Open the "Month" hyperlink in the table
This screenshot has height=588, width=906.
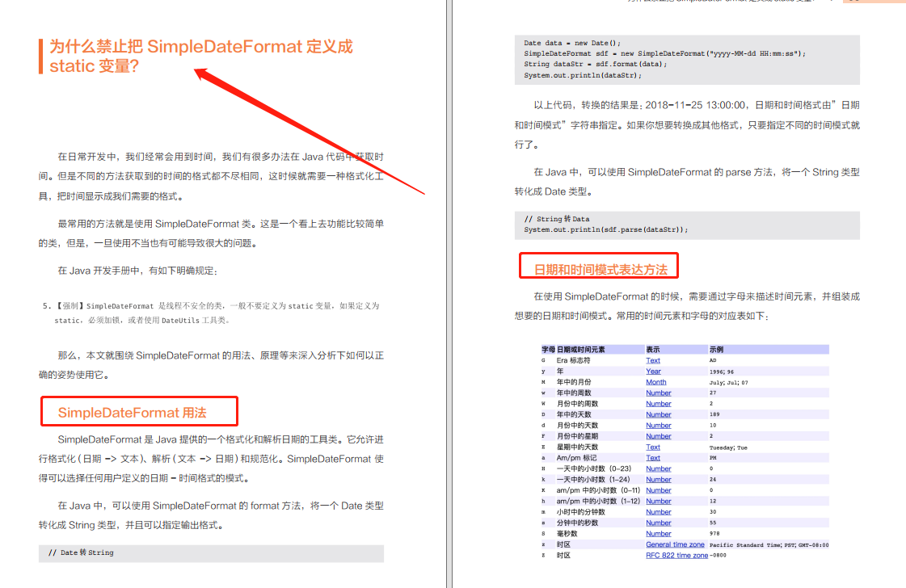[655, 381]
